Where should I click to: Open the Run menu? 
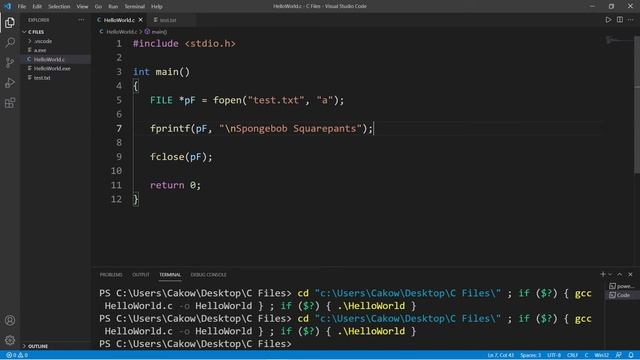[x=113, y=7]
